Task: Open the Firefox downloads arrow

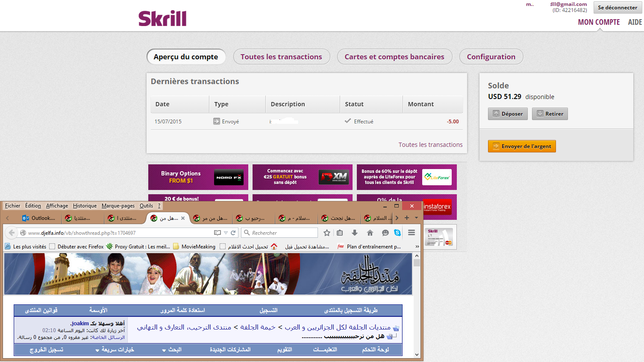Action: coord(355,233)
